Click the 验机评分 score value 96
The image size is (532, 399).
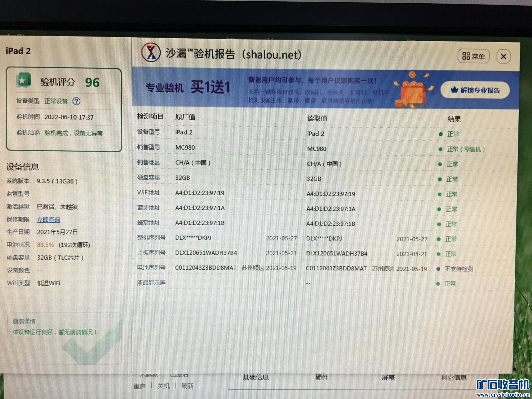click(92, 82)
